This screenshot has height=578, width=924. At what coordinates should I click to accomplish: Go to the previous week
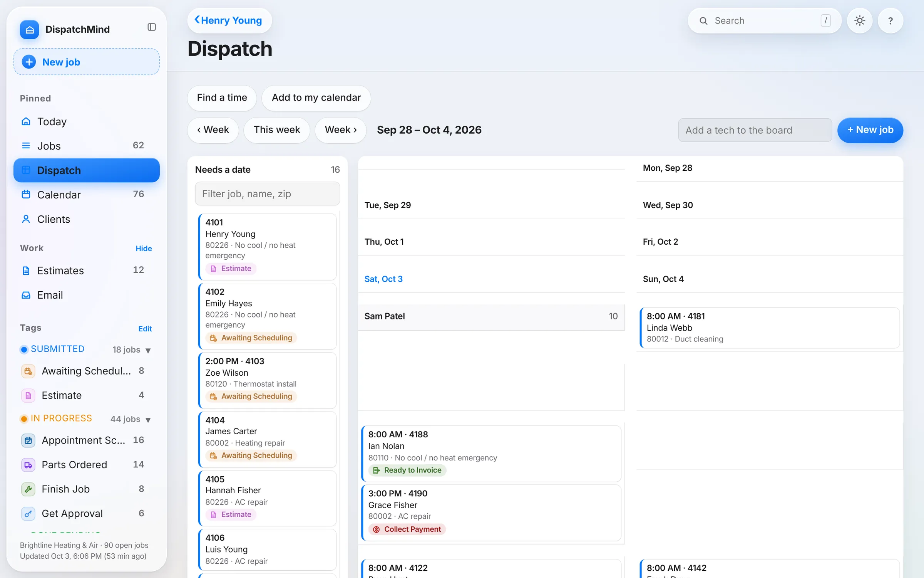[213, 130]
